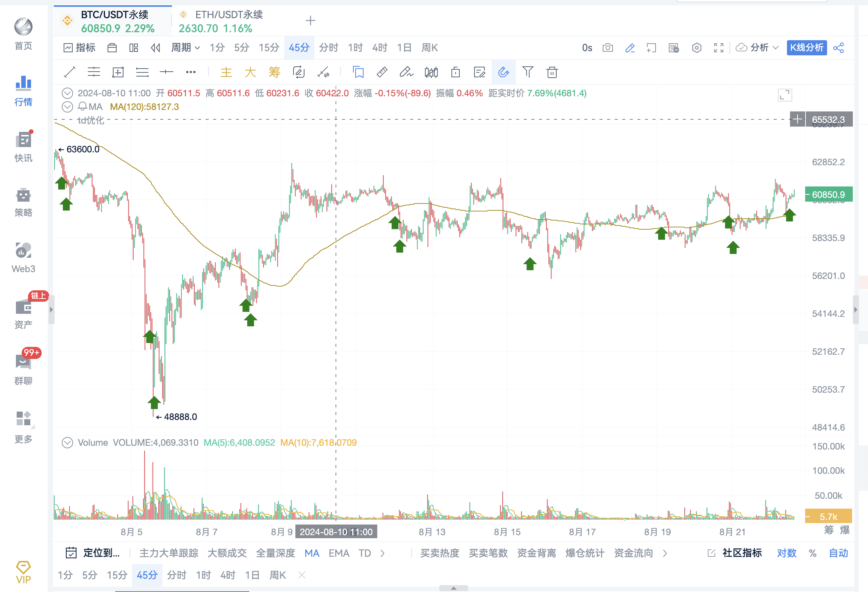Select the trend line drawing tool
Viewport: 868px width, 592px height.
point(70,72)
